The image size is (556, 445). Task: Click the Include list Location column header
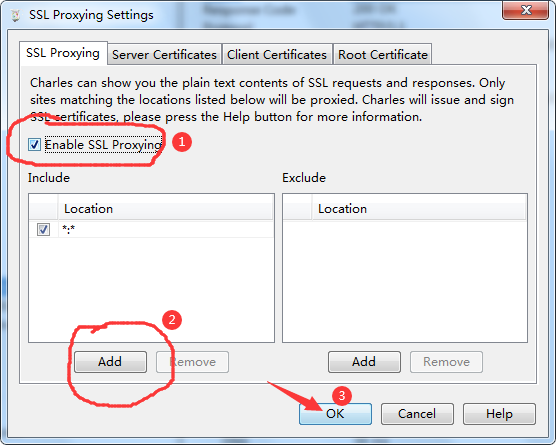[x=165, y=208]
